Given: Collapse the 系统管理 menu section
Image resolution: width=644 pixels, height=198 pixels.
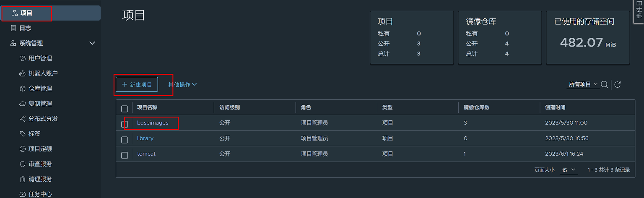Looking at the screenshot, I should (93, 43).
